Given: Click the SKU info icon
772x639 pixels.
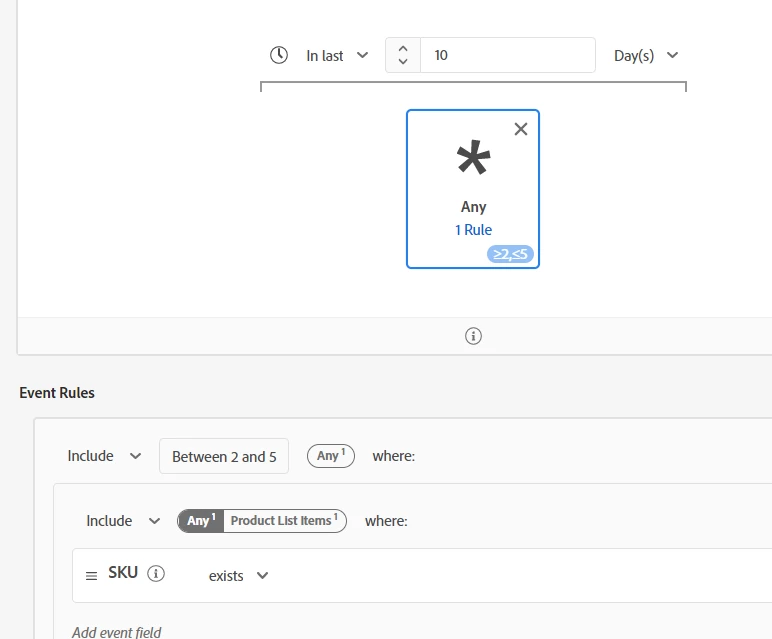Looking at the screenshot, I should (156, 574).
